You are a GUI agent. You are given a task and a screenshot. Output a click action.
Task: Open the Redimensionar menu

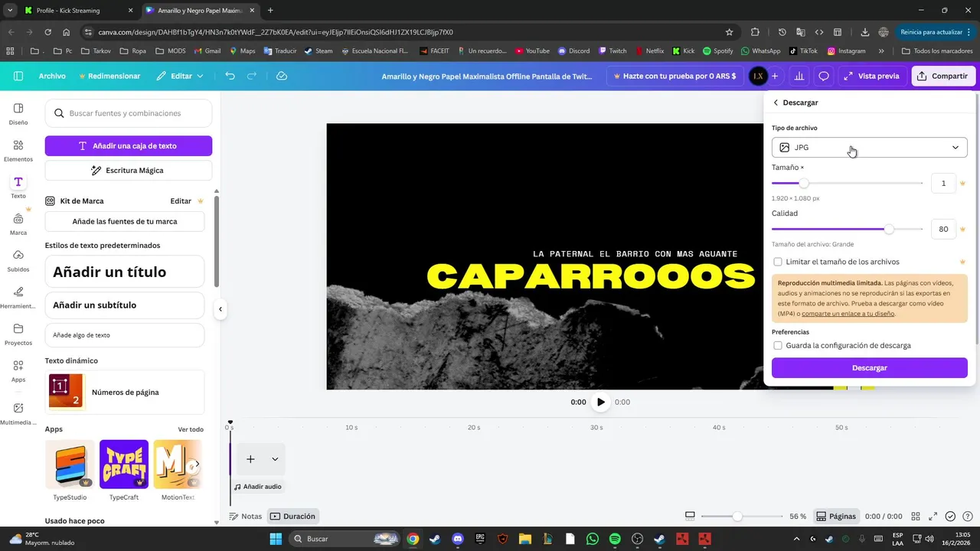109,76
